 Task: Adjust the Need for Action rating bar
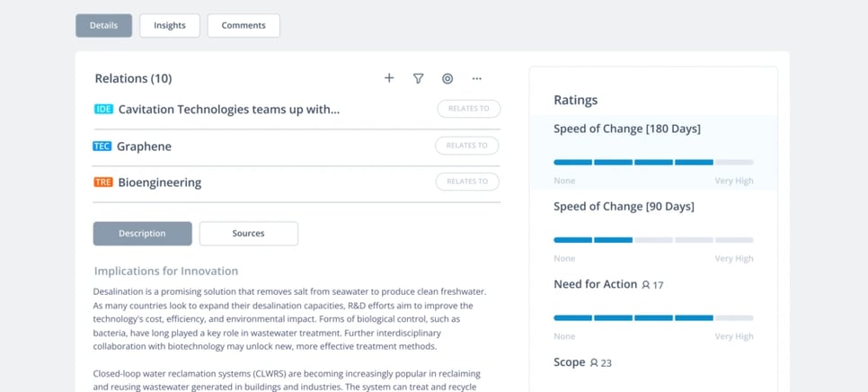[653, 317]
